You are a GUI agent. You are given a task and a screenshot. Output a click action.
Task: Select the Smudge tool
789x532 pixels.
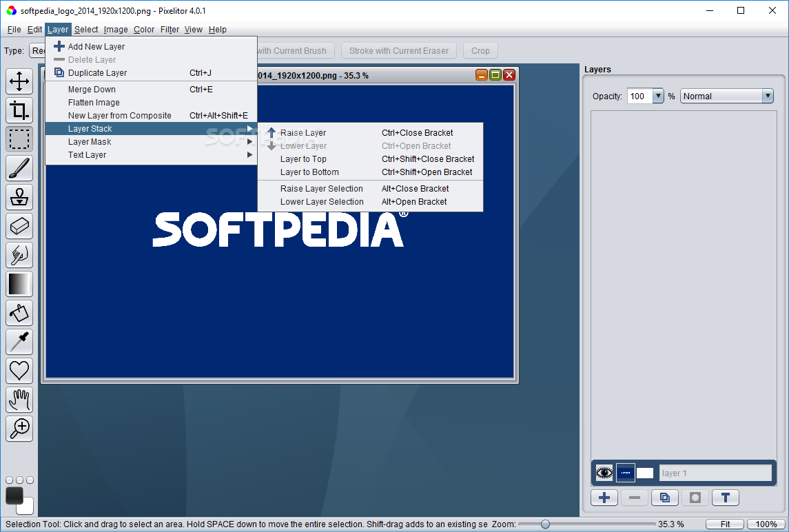pos(19,255)
